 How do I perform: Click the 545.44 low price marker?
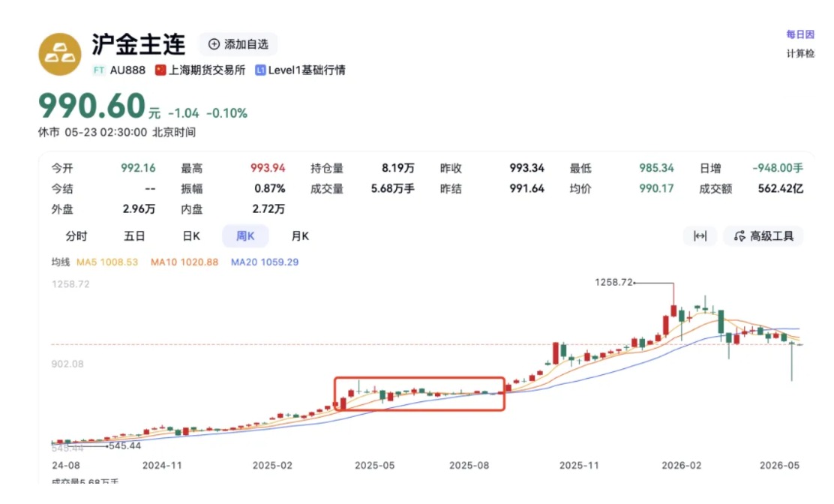point(125,445)
